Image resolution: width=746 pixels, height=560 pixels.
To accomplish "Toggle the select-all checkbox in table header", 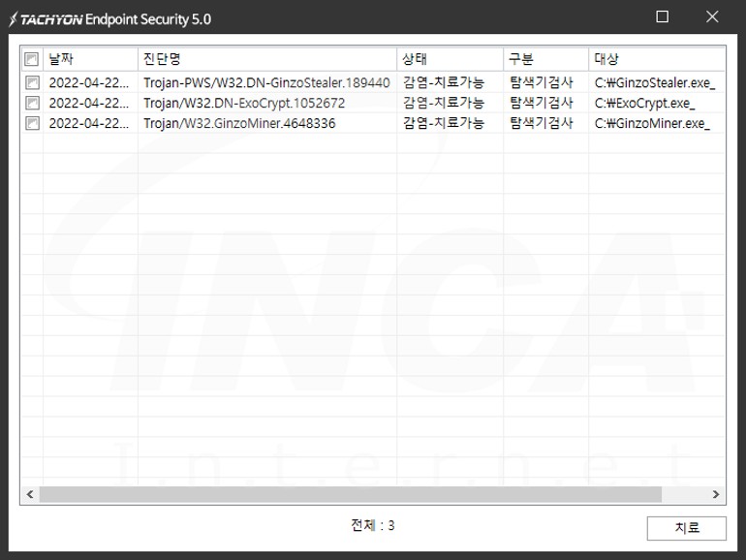I will click(x=31, y=59).
